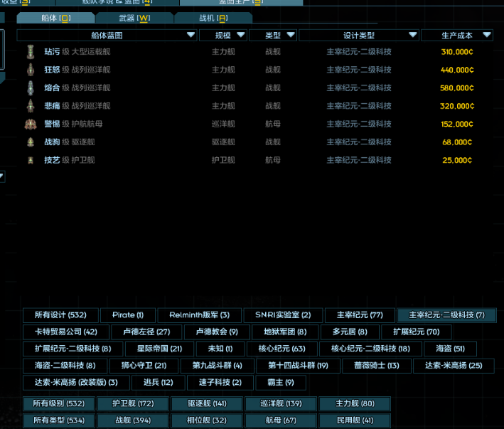
Task: Open the 类型 column dropdown arrow
Action: tap(291, 35)
